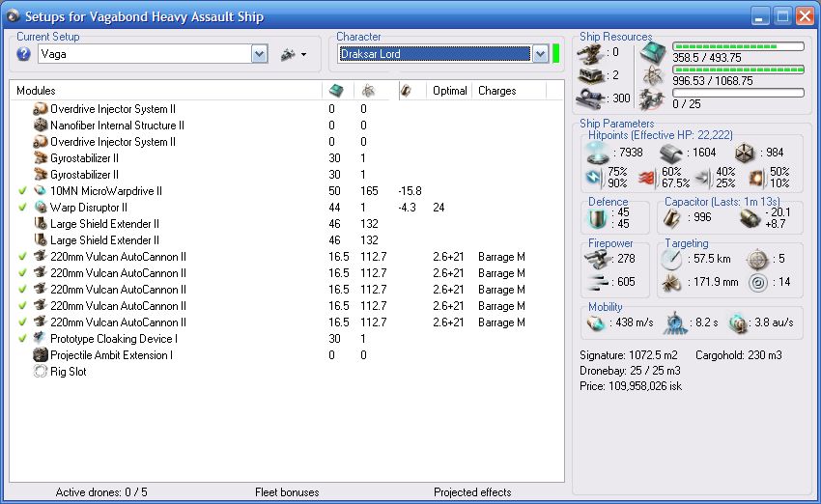
Task: Select the Nanofiber Internal Structure II icon
Action: (x=41, y=126)
